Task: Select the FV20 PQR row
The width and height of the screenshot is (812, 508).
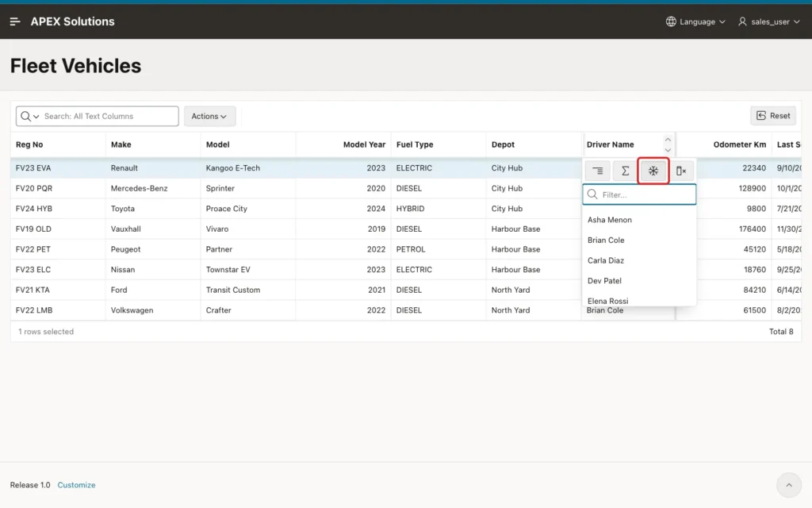Action: coord(297,188)
